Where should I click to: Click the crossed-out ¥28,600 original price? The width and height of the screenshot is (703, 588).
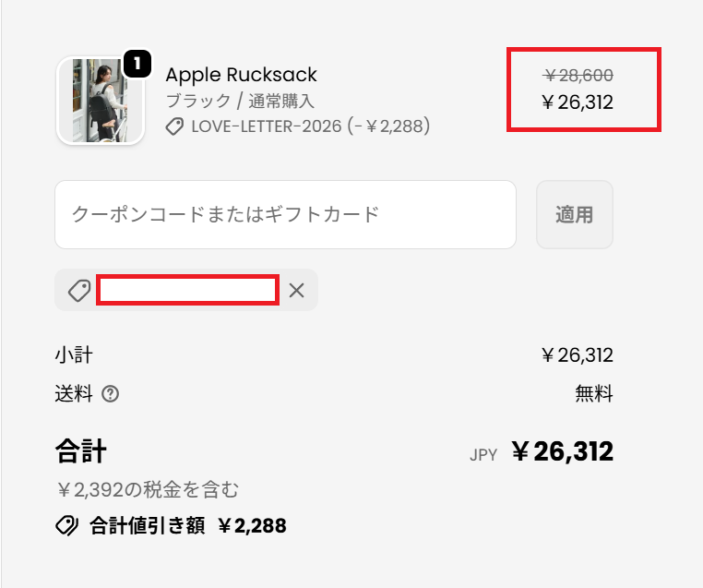[578, 76]
